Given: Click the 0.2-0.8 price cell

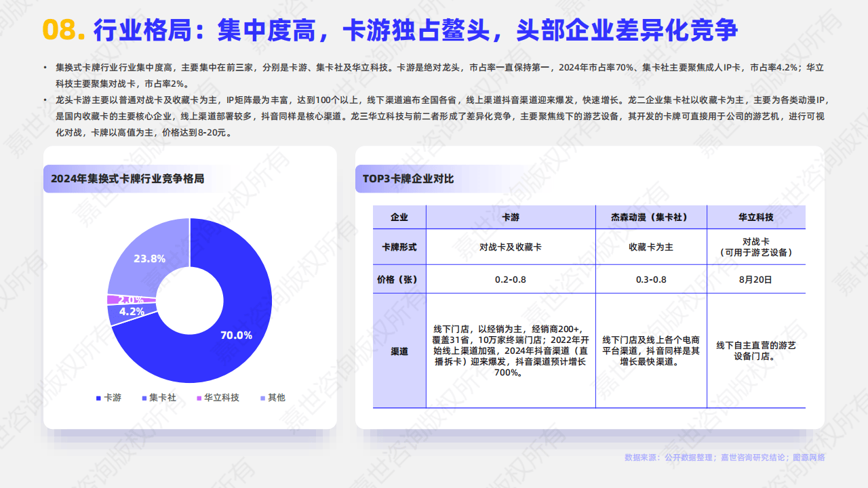Looking at the screenshot, I should click(511, 279).
